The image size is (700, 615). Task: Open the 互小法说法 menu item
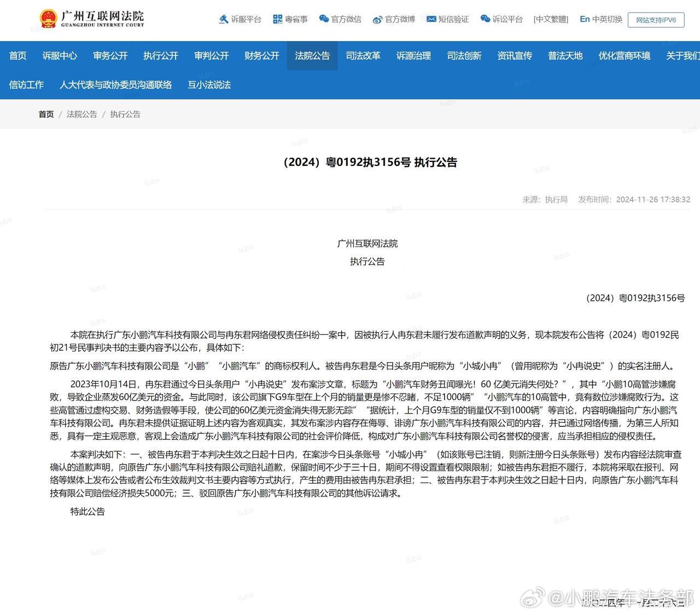pos(209,85)
